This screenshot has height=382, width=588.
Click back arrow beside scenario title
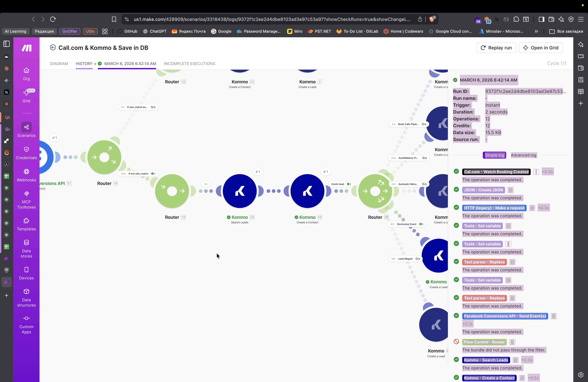(x=53, y=47)
